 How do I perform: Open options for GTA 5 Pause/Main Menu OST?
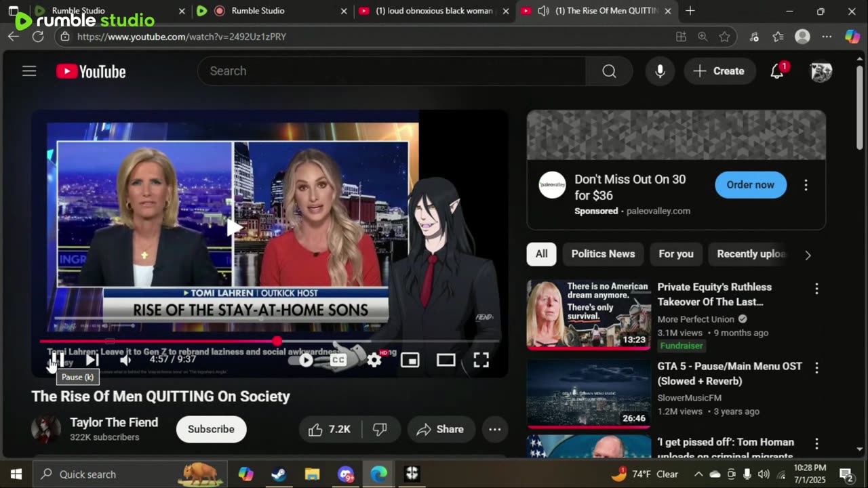click(816, 367)
